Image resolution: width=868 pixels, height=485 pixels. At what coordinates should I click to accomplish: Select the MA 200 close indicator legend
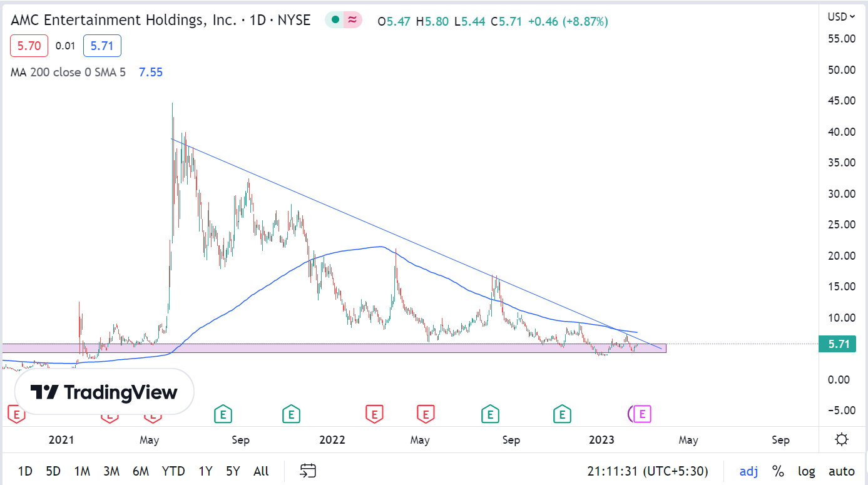[x=68, y=72]
